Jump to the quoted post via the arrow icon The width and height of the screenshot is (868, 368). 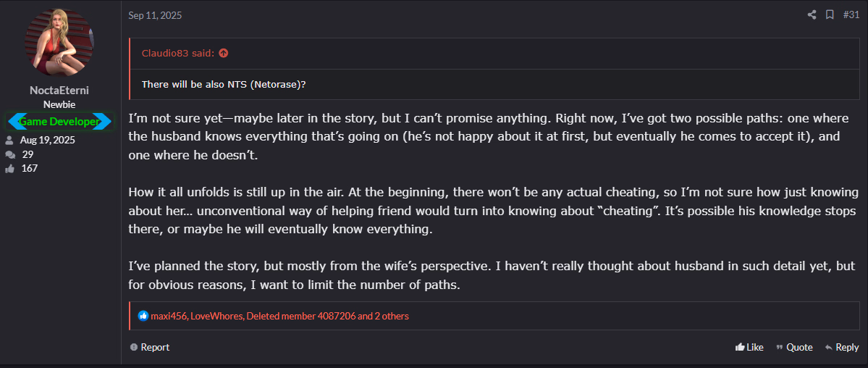223,53
